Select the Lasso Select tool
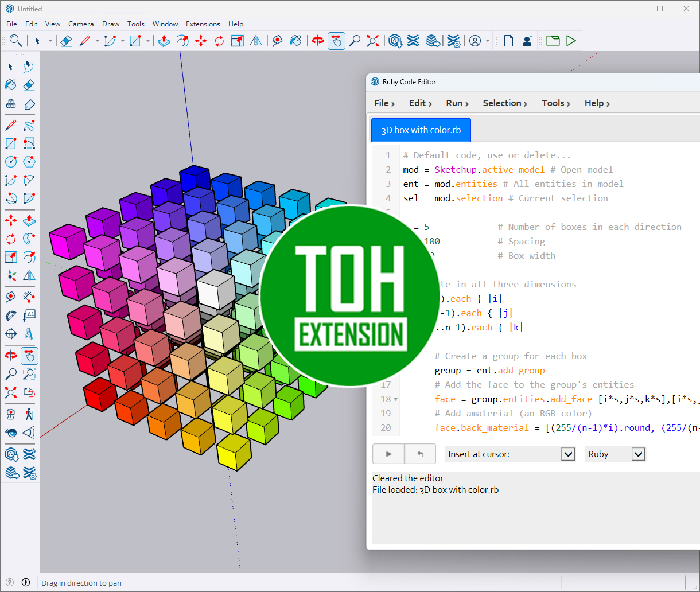This screenshot has width=700, height=592. 29,67
